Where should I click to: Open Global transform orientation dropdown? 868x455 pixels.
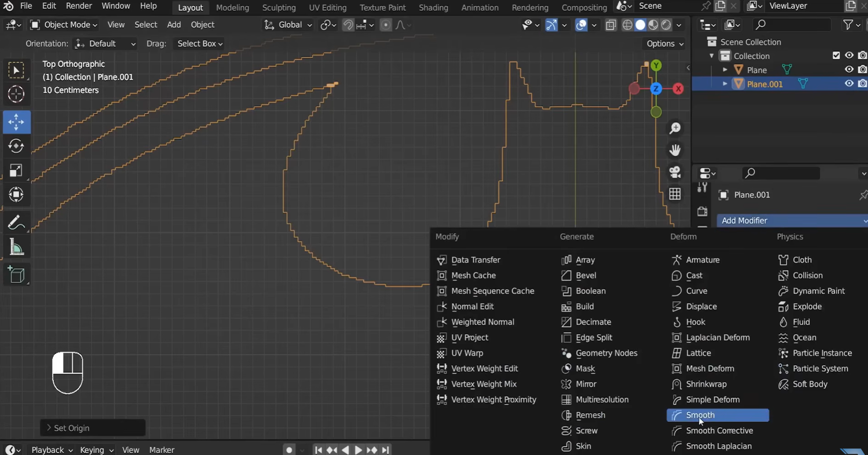click(x=288, y=25)
